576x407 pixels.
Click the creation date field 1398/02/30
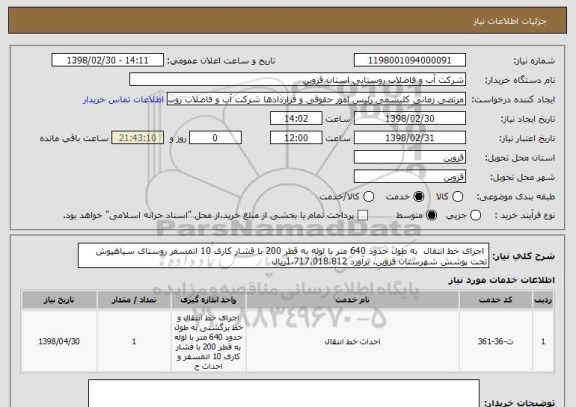coord(410,119)
